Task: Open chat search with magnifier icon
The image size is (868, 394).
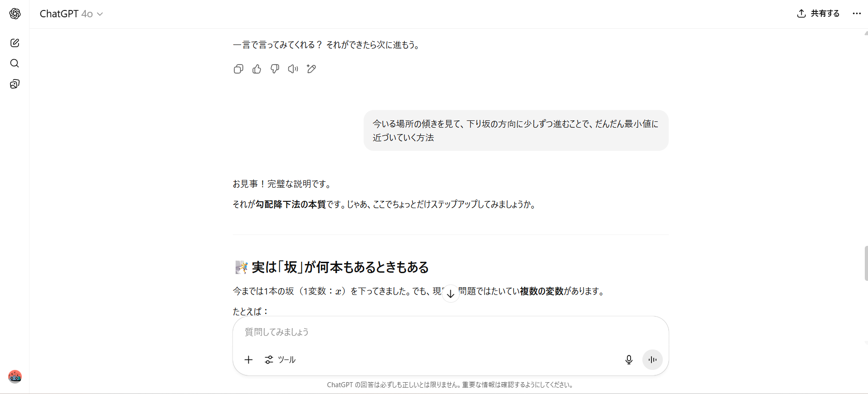Action: [x=15, y=63]
